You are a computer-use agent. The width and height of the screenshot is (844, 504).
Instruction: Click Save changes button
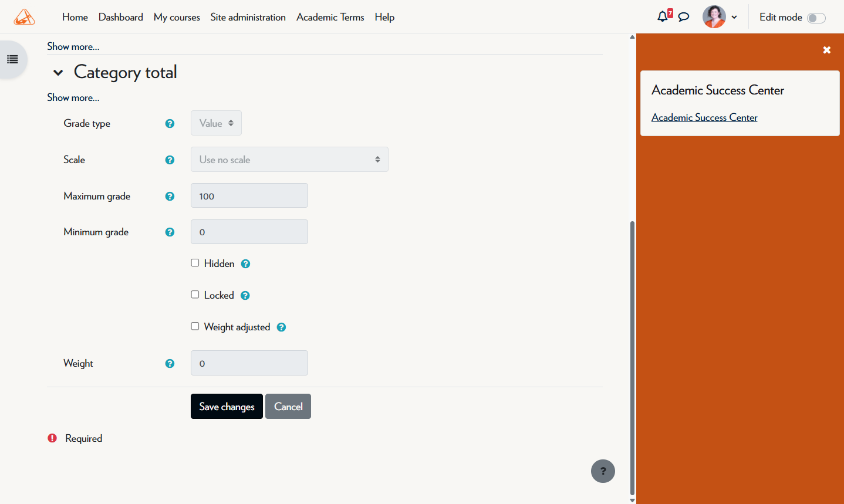pyautogui.click(x=227, y=407)
